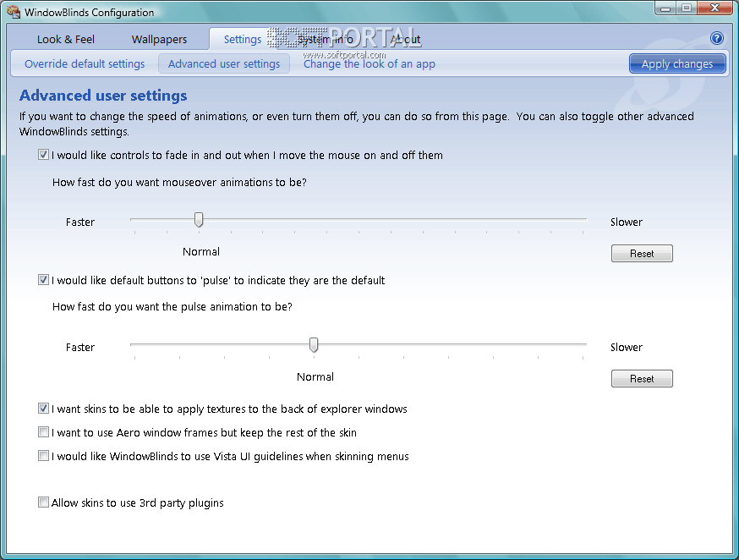The width and height of the screenshot is (739, 560).
Task: Enable Aero window frames checkbox
Action: (x=43, y=431)
